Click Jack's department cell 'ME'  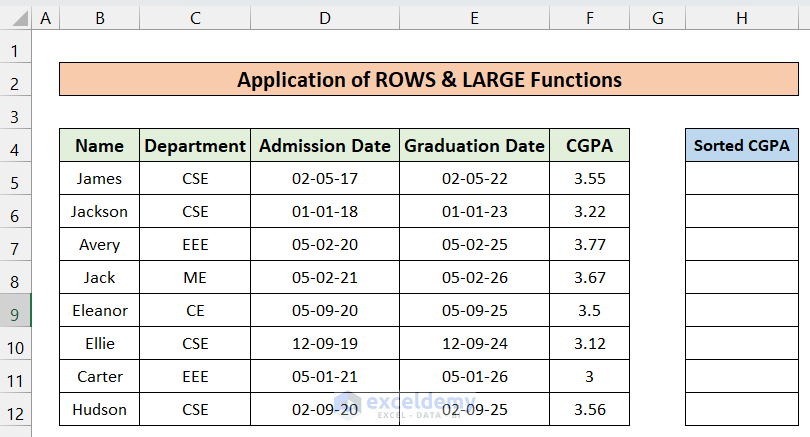[x=195, y=278]
